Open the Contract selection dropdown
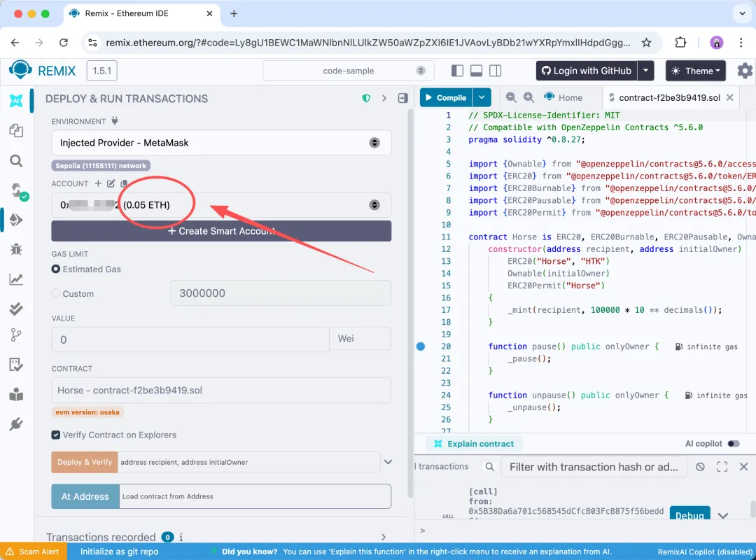This screenshot has height=560, width=756. (x=220, y=390)
